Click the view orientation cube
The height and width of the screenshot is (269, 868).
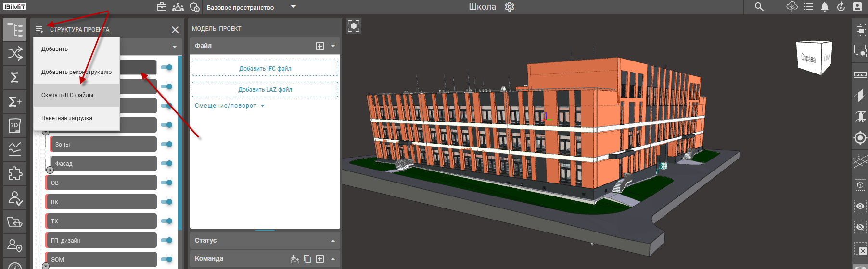coord(813,58)
